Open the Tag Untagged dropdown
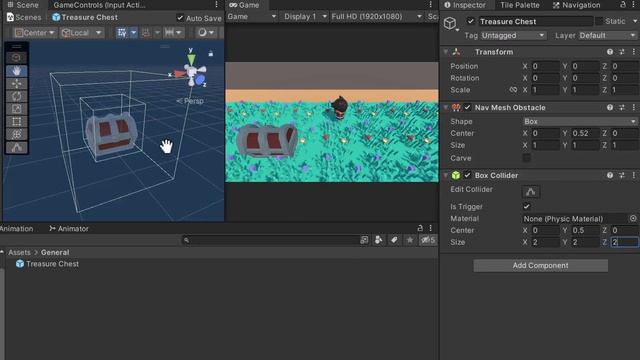The image size is (640, 360). pyautogui.click(x=513, y=36)
